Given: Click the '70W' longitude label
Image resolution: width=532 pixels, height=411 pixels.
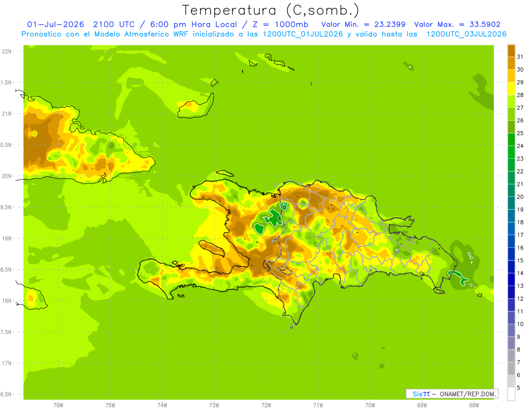Looking at the screenshot, I should (x=370, y=405).
